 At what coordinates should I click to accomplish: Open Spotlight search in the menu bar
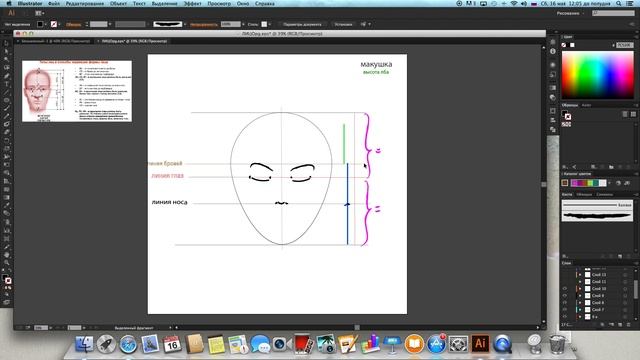[619, 3]
